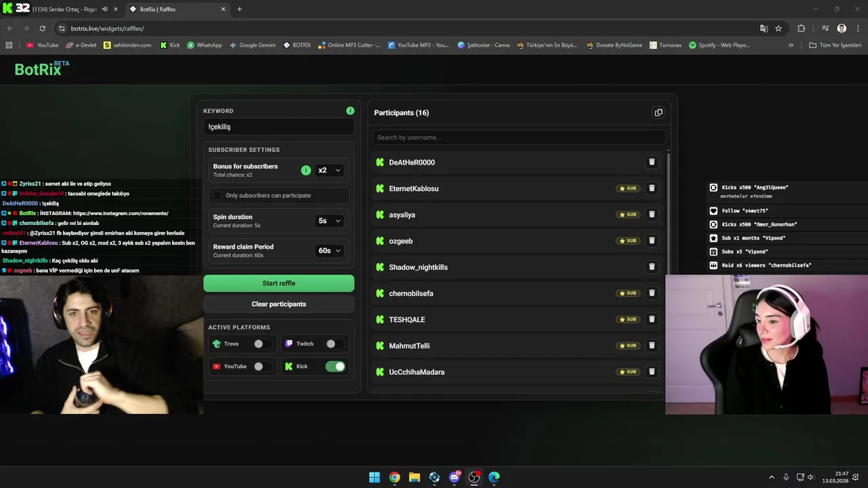The image size is (868, 488).
Task: Open Windows Start menu
Action: coord(374,477)
